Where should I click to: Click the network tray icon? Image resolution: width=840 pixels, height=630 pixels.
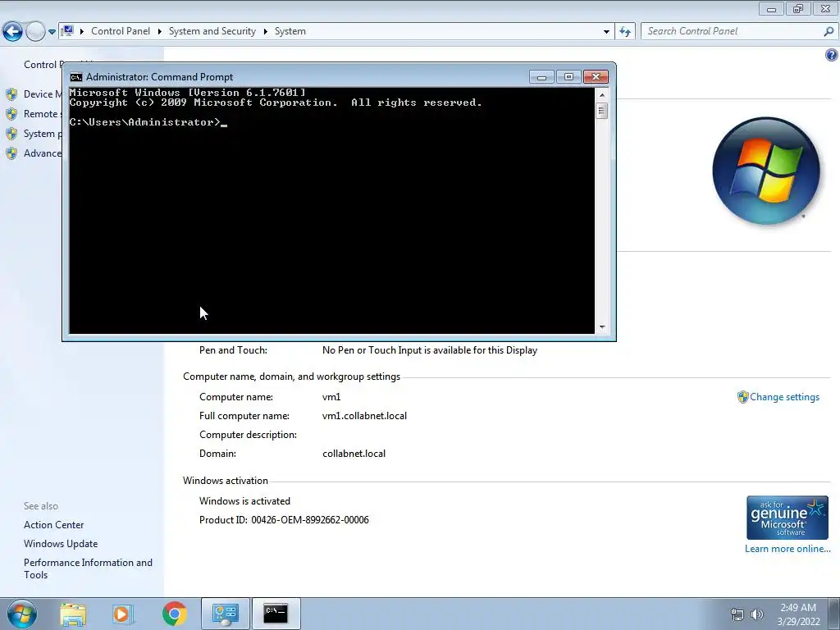pos(737,614)
